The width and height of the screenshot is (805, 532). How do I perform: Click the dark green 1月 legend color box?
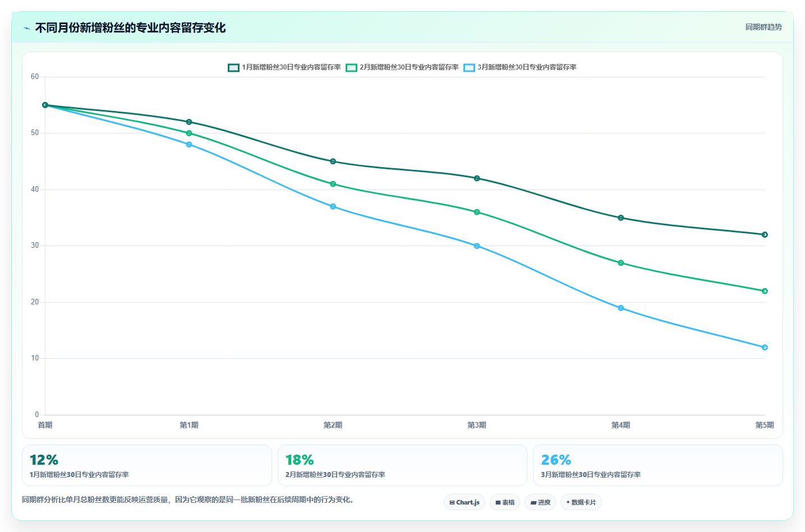pos(233,68)
